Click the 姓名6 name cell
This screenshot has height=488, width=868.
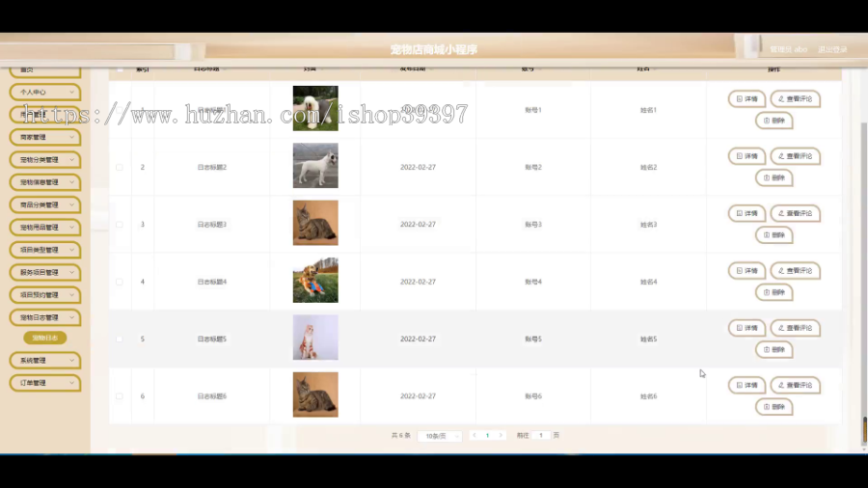(x=648, y=396)
